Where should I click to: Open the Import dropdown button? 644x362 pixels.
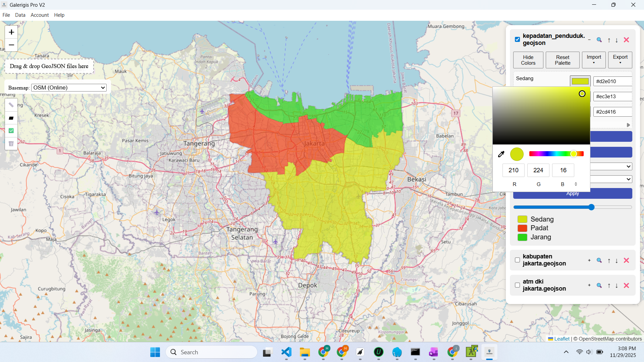coord(594,60)
